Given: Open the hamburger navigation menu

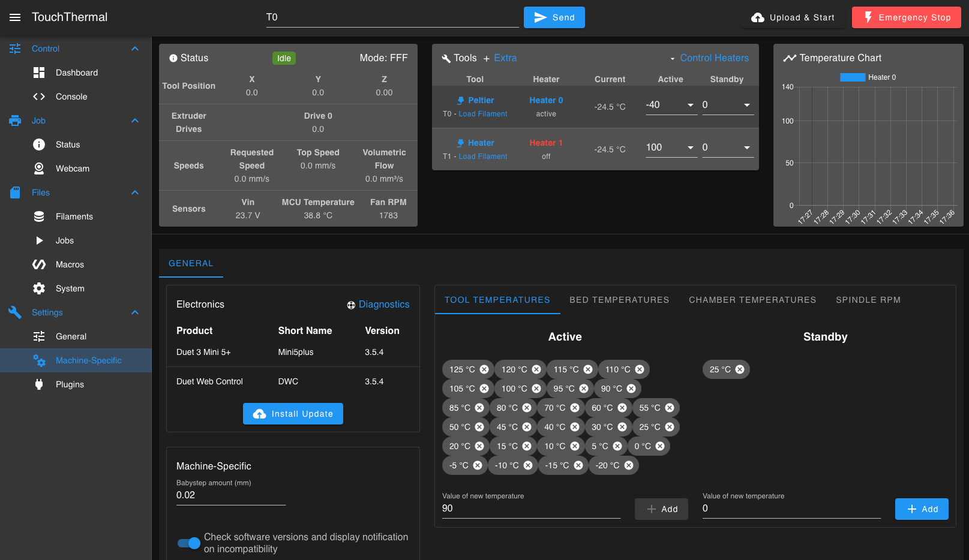Looking at the screenshot, I should coord(15,17).
